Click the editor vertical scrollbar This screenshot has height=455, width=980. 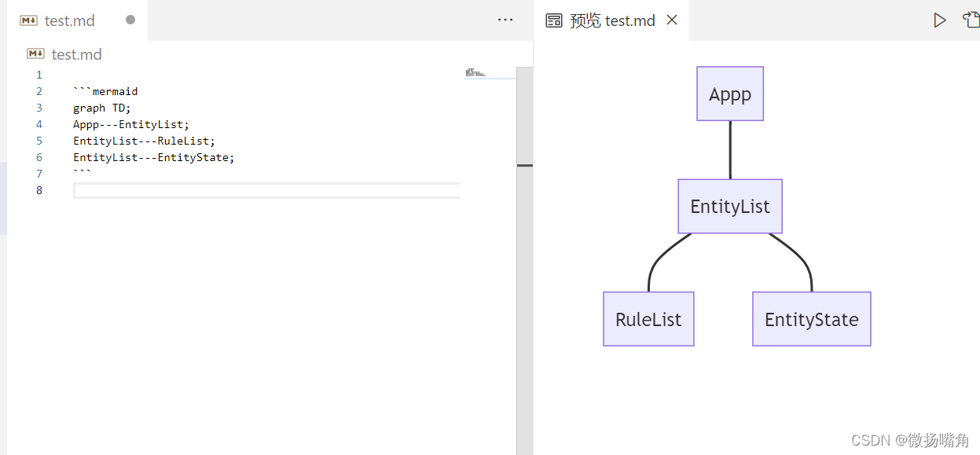click(525, 261)
